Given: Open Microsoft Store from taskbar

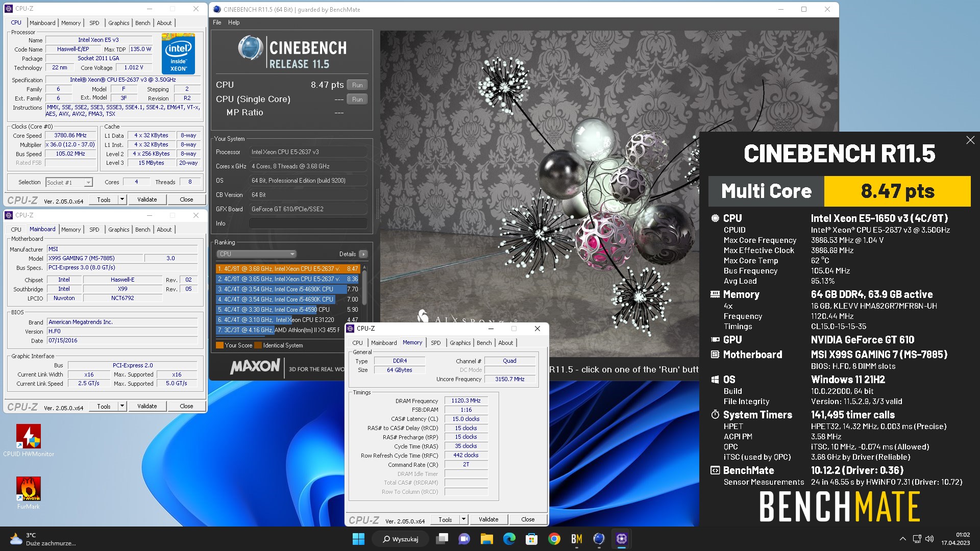Looking at the screenshot, I should [531, 539].
